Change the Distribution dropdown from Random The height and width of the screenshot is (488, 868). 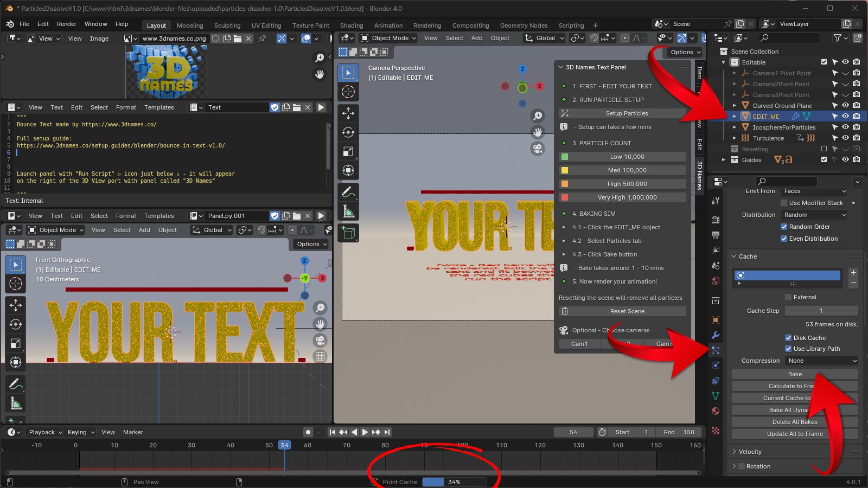coord(813,215)
